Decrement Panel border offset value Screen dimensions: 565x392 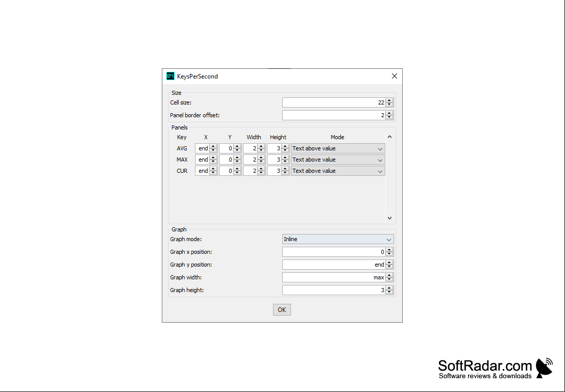[389, 117]
